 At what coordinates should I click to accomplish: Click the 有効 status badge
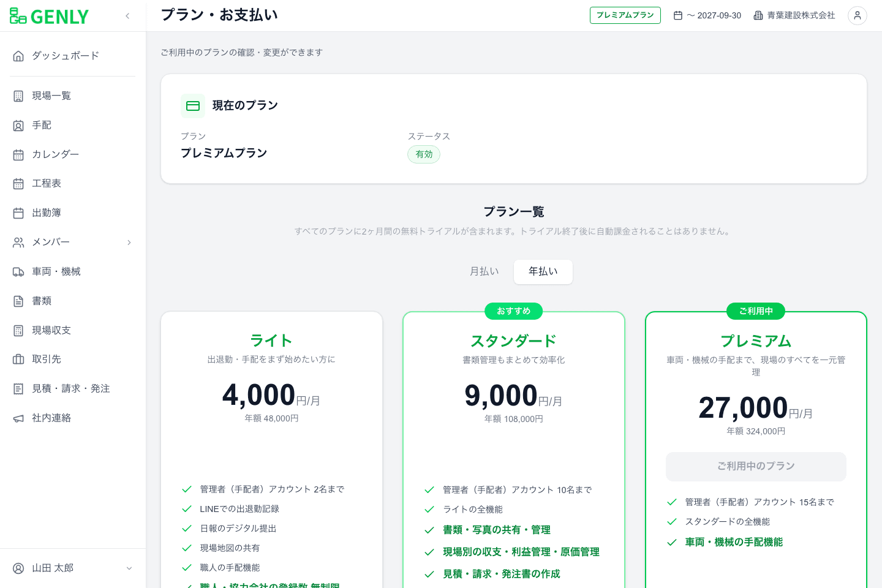point(424,154)
